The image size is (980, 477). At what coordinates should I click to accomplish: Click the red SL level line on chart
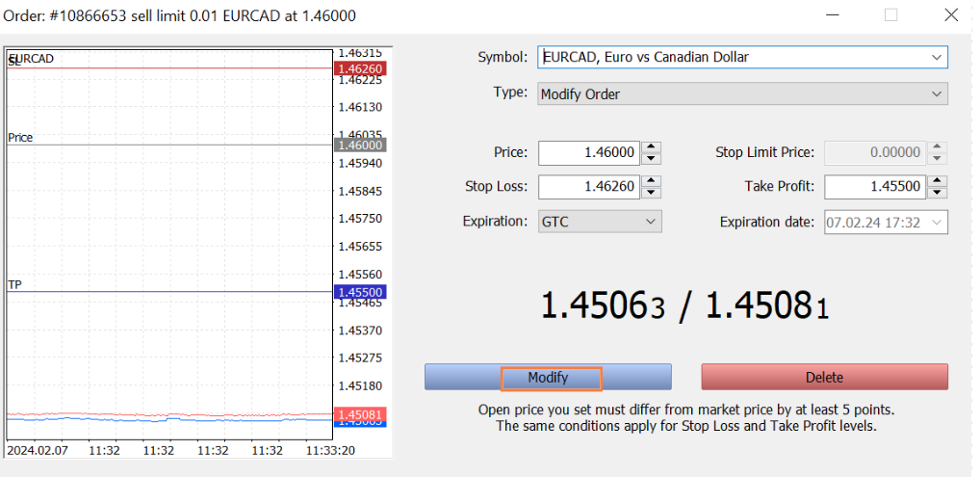pyautogui.click(x=173, y=68)
